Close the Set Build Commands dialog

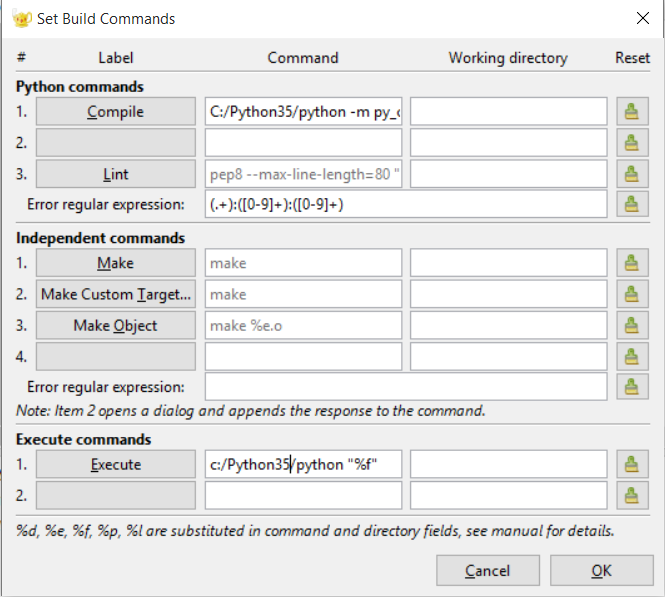642,18
